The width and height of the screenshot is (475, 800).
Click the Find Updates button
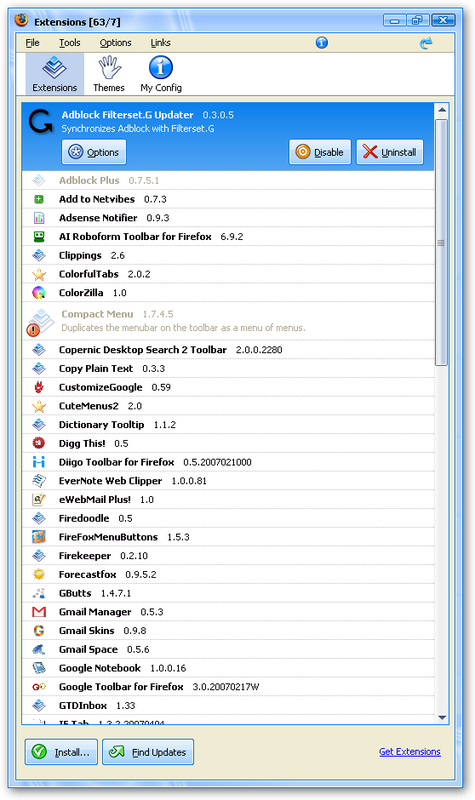[x=148, y=752]
